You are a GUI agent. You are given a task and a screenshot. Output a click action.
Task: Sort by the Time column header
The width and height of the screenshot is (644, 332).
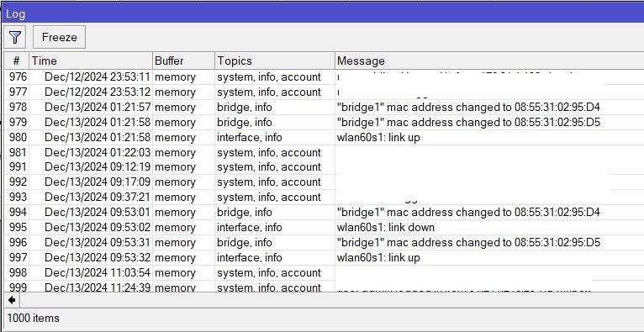91,61
